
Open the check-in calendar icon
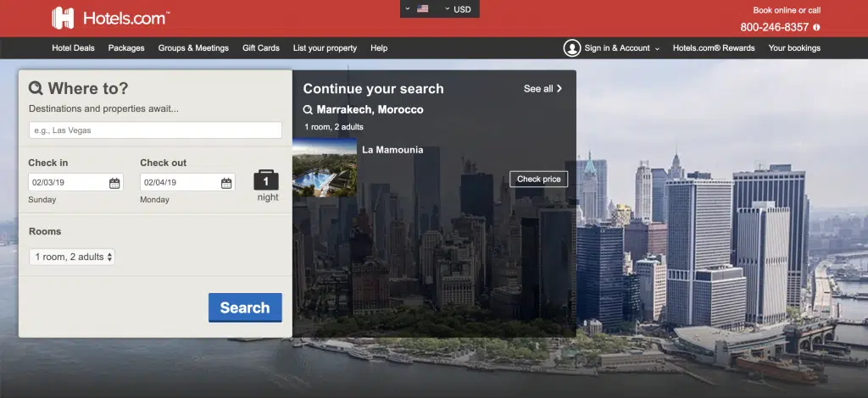tap(114, 183)
